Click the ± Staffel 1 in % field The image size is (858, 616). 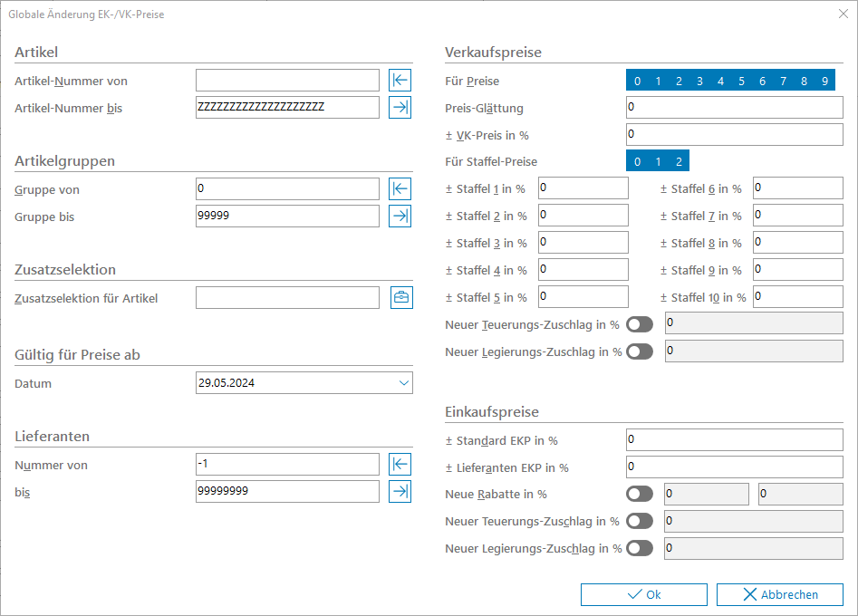[583, 188]
